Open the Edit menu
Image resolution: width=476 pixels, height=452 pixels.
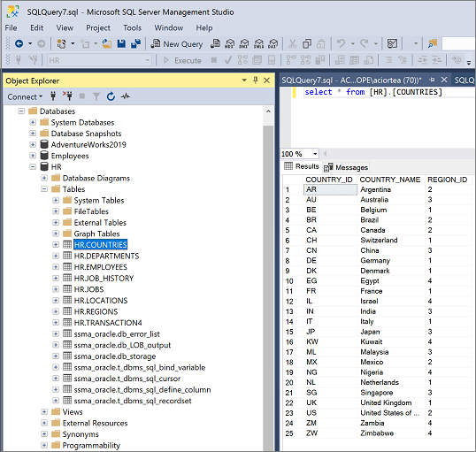coord(37,28)
